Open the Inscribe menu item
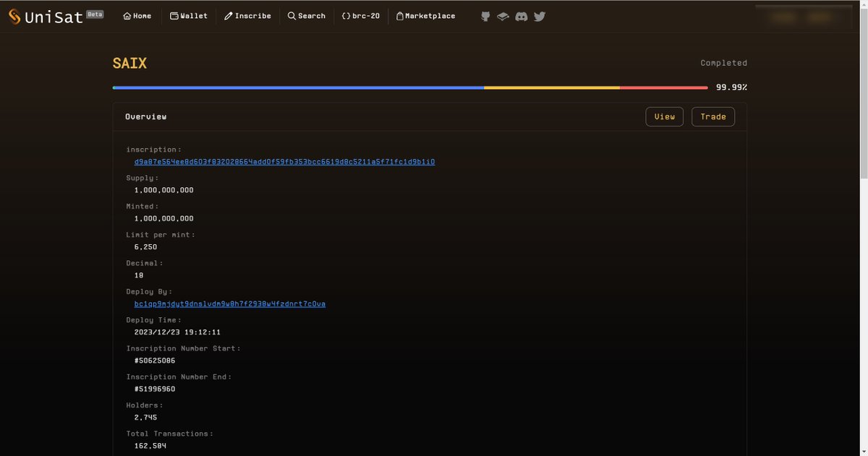This screenshot has height=456, width=868. 247,16
